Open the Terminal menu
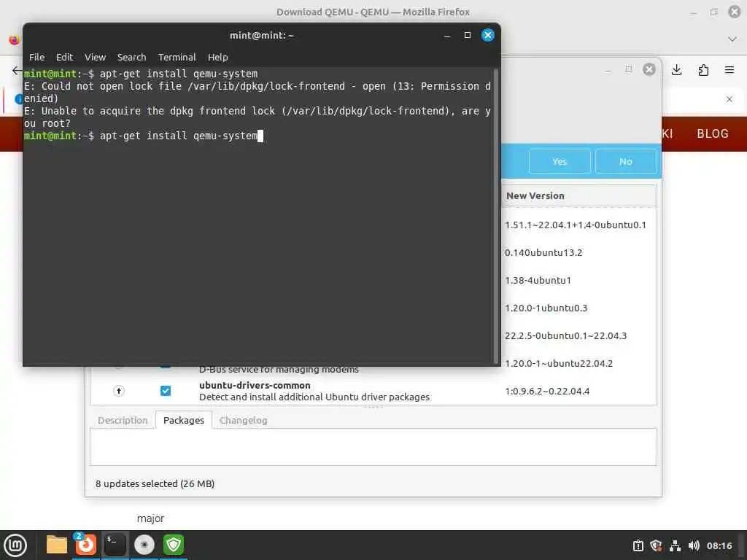This screenshot has height=560, width=747. coord(177,57)
